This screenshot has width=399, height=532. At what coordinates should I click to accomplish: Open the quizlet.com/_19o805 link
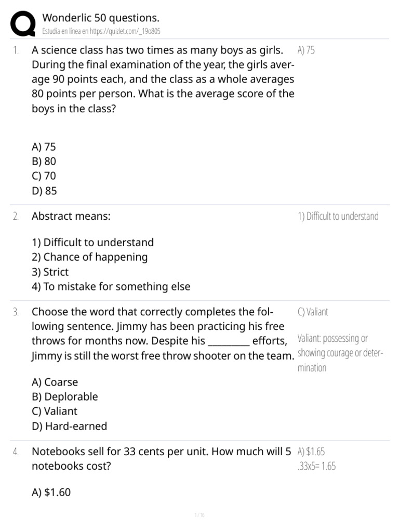125,31
